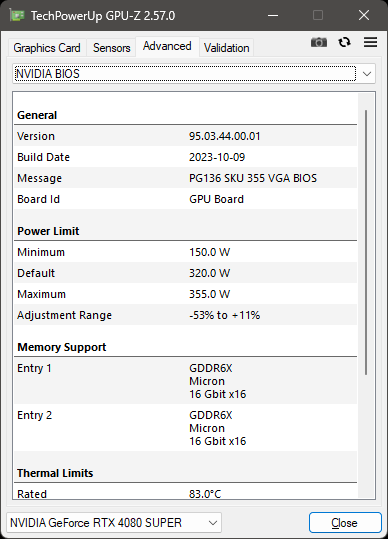Screen dimensions: 388x539
Task: Select BIOS version 95.03.44.00.01
Action: click(224, 136)
